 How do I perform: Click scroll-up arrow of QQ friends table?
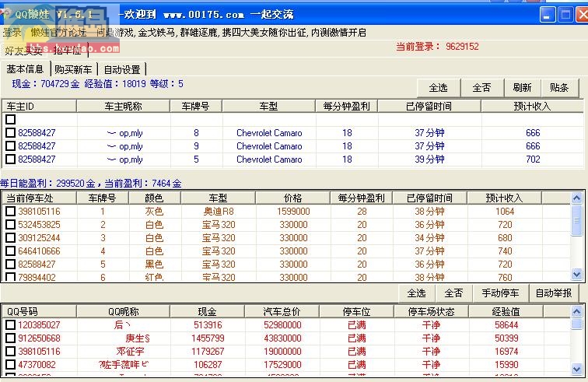(x=577, y=311)
